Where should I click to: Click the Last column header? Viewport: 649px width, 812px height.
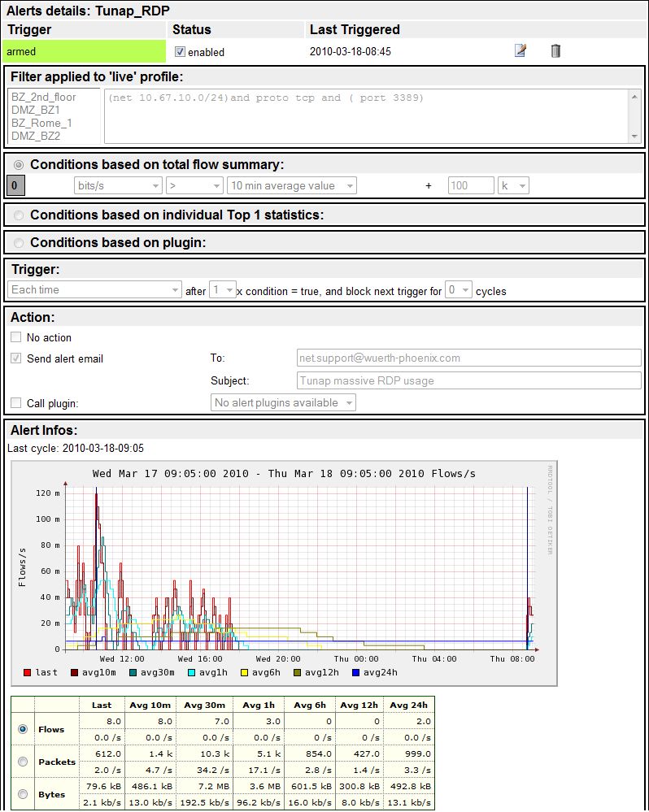point(102,705)
